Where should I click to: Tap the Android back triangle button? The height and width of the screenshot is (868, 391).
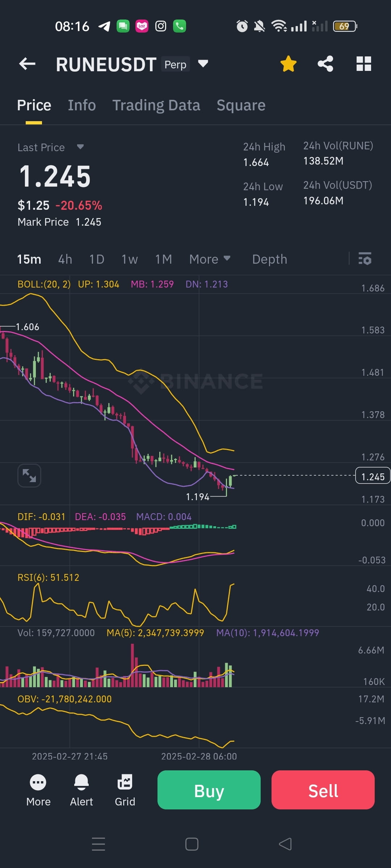(285, 844)
